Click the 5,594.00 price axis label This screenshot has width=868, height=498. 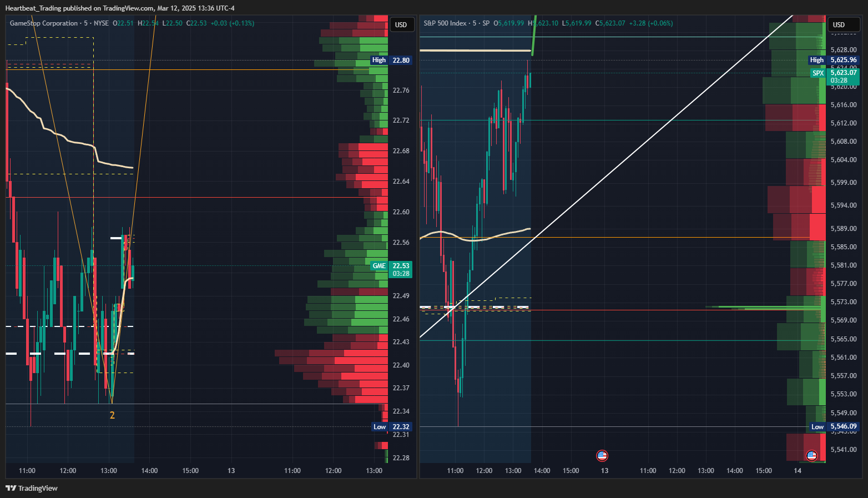[x=844, y=205]
